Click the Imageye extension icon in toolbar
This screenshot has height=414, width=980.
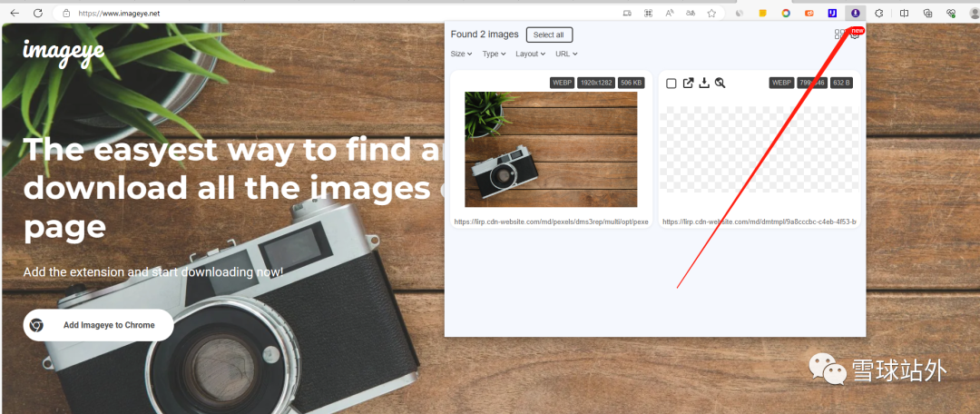pyautogui.click(x=855, y=14)
